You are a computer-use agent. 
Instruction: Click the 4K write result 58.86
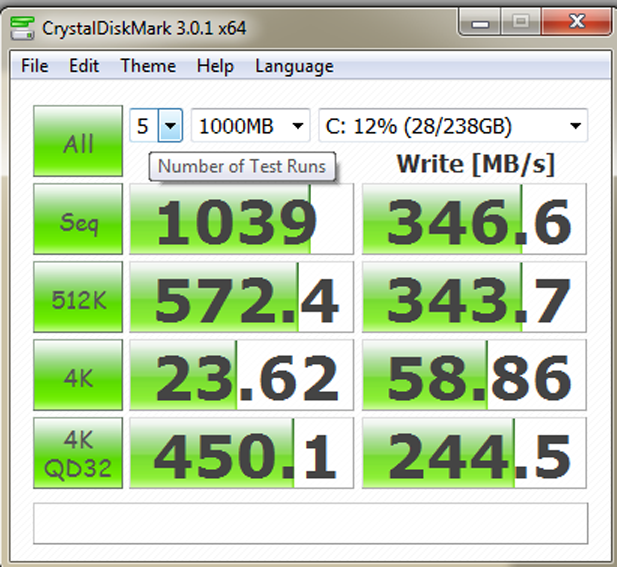pyautogui.click(x=474, y=375)
